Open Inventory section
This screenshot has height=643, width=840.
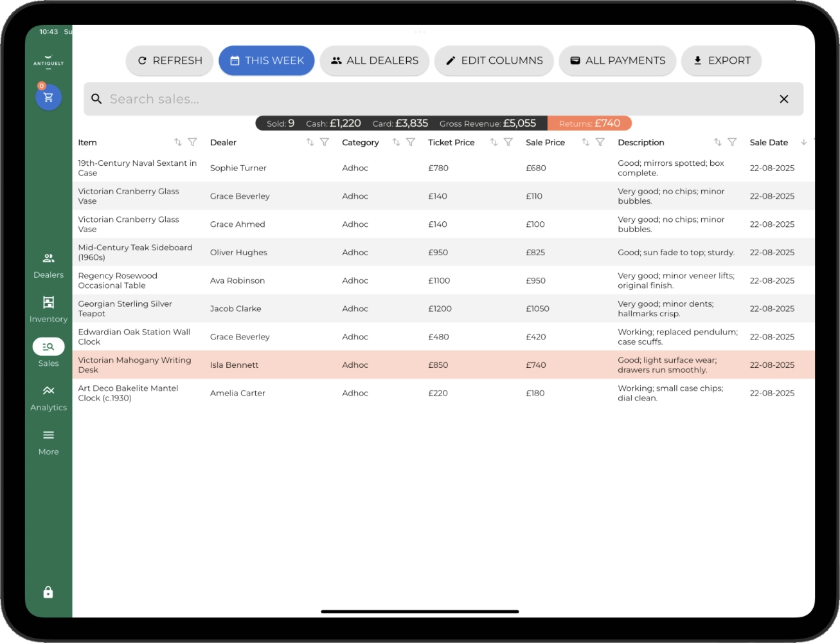coord(48,309)
